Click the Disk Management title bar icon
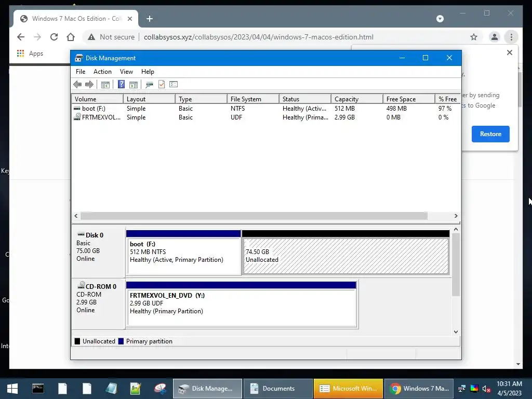The width and height of the screenshot is (532, 399). click(79, 58)
